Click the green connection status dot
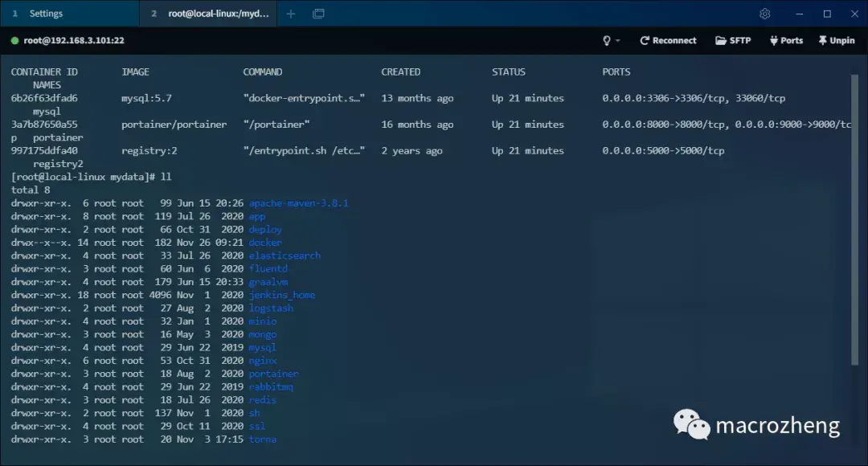This screenshot has width=868, height=466. [x=15, y=40]
